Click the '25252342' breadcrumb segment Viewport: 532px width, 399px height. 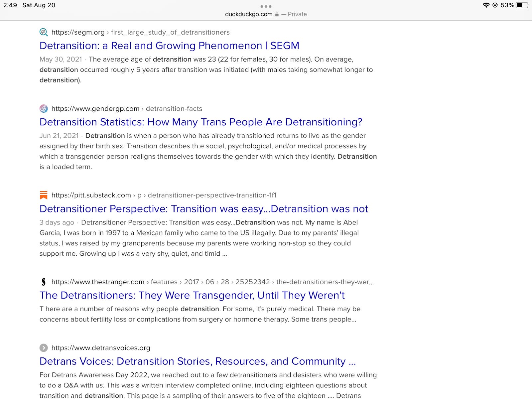[x=253, y=282]
